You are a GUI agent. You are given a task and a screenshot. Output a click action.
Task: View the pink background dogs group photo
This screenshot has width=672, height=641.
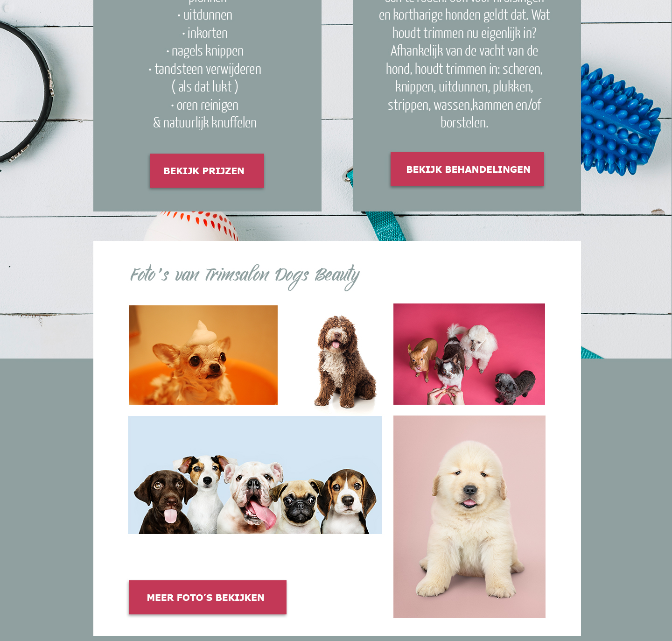[x=469, y=354]
